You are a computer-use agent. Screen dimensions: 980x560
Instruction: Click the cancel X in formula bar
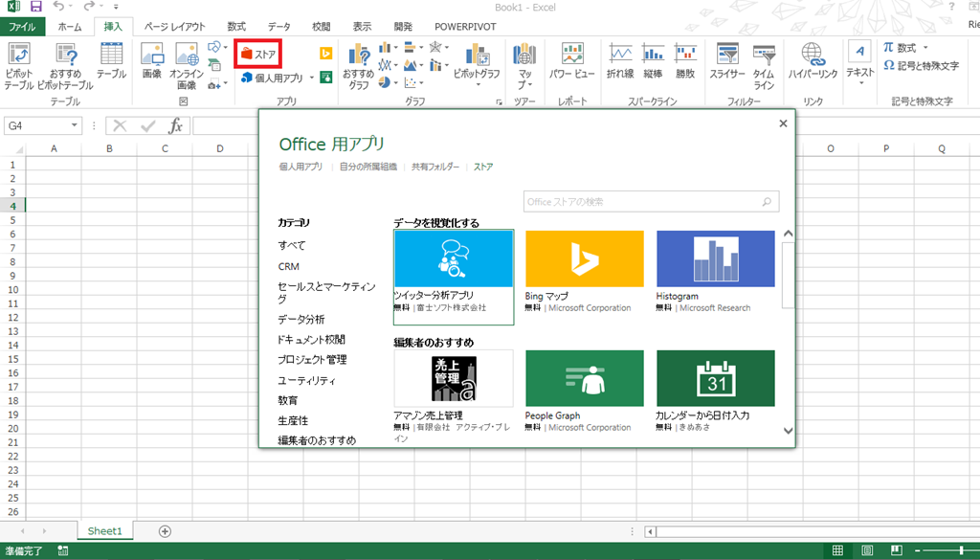pyautogui.click(x=120, y=125)
